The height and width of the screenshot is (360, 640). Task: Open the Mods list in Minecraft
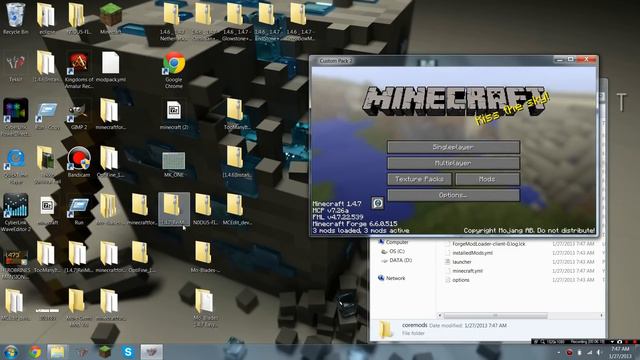[487, 179]
